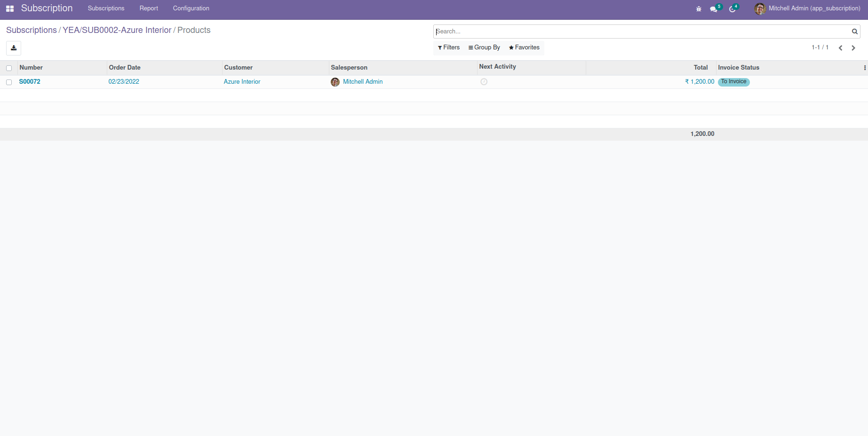868x436 pixels.
Task: Open YEA/SUB0002-Azure Interior breadcrumb
Action: (117, 30)
